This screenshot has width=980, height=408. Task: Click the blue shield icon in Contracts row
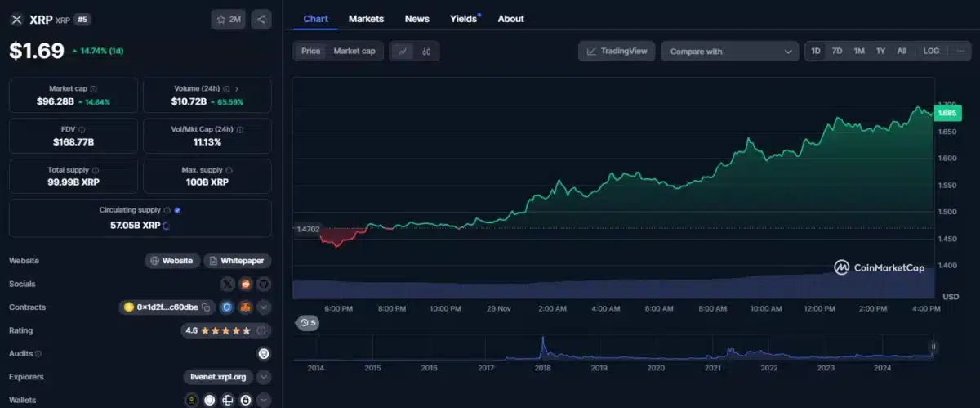[x=226, y=307]
